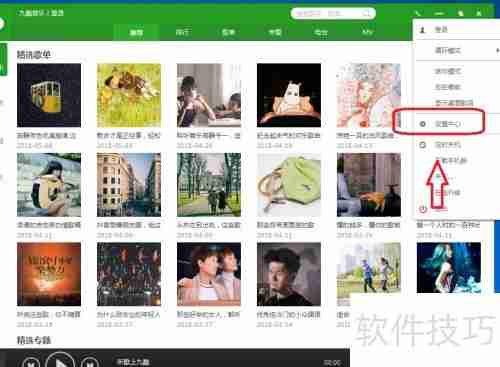The image size is (500, 367).
Task: Skip to the previous track
Action: [x=31, y=363]
